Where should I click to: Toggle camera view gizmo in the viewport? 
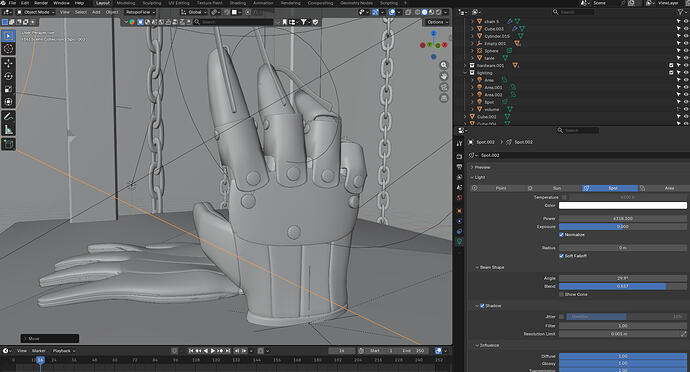[444, 87]
